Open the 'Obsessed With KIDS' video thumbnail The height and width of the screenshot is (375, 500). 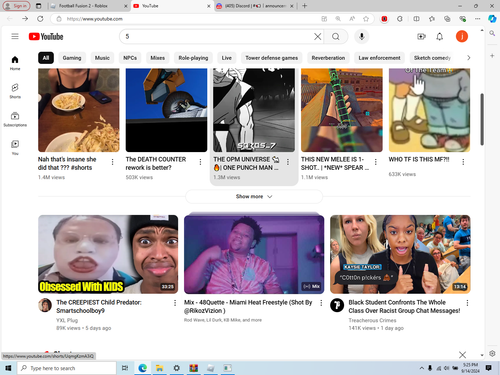coord(108,254)
